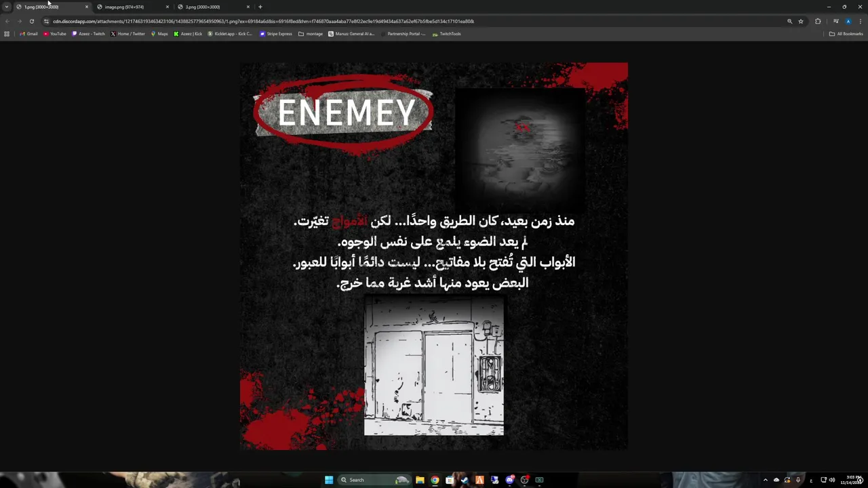Close the 3.png tab

click(x=248, y=7)
